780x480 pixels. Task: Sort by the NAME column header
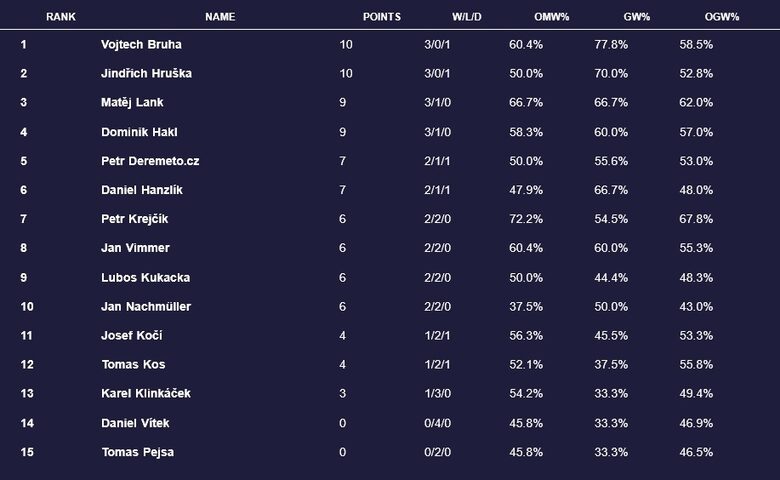(220, 17)
